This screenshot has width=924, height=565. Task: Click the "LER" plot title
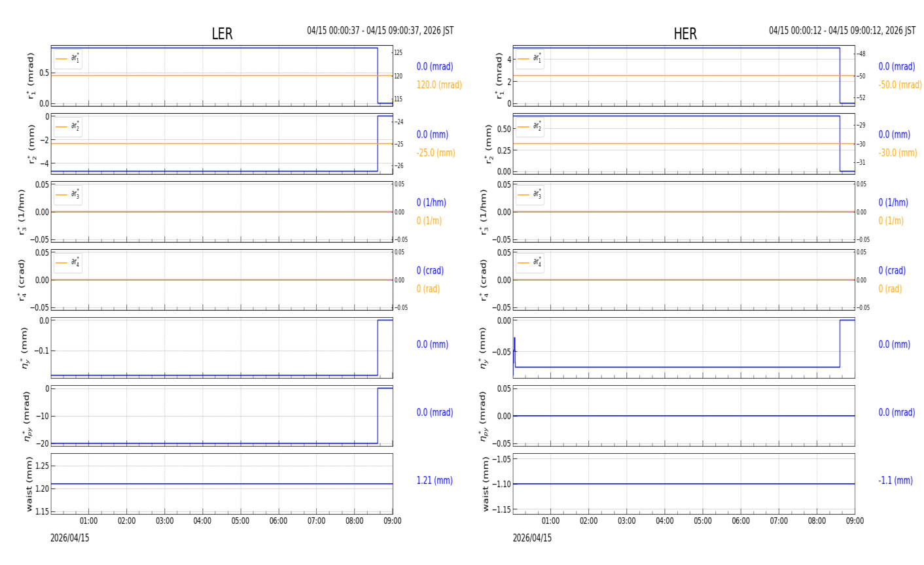[x=222, y=34]
